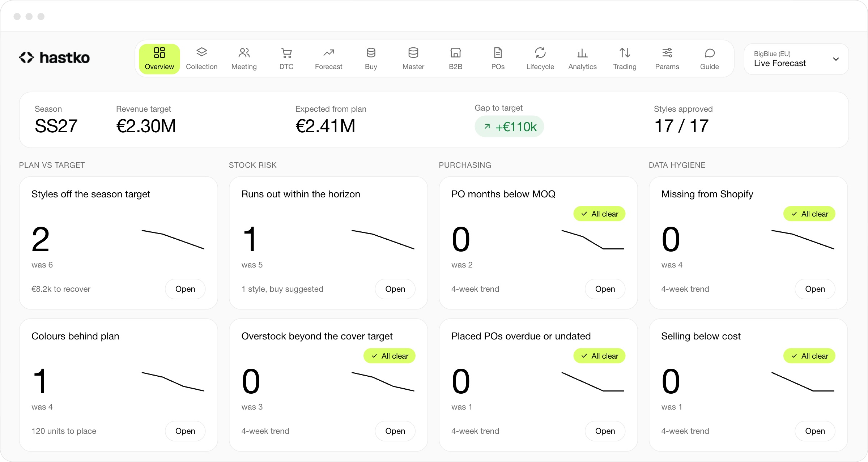This screenshot has width=868, height=462.
Task: Click the '1 style, buy suggested' note
Action: [282, 289]
